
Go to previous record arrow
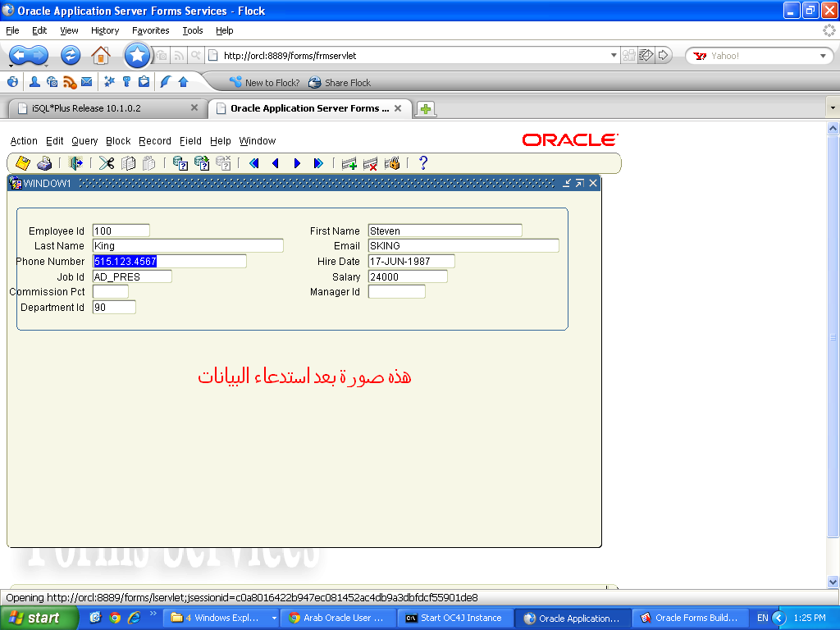[x=276, y=163]
